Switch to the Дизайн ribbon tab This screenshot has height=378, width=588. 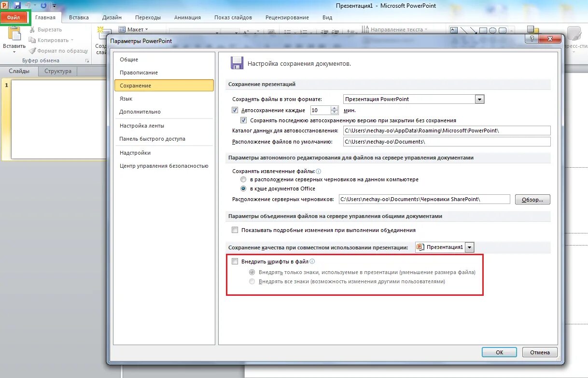pyautogui.click(x=112, y=17)
